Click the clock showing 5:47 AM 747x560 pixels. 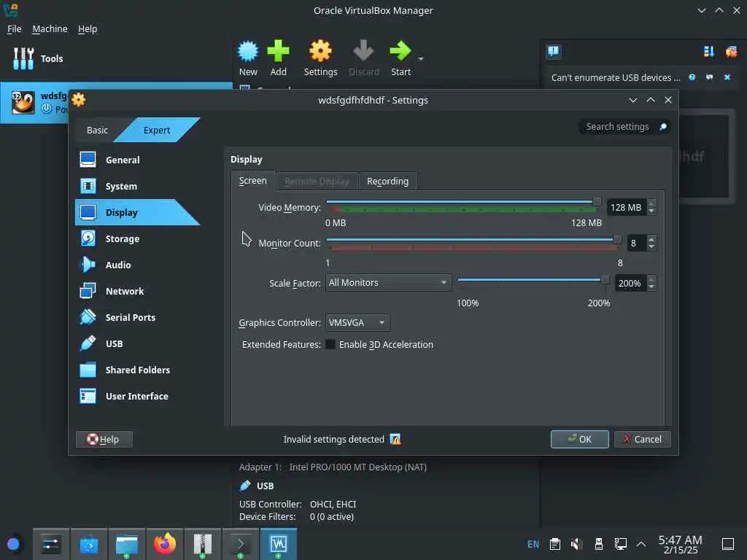click(x=680, y=544)
